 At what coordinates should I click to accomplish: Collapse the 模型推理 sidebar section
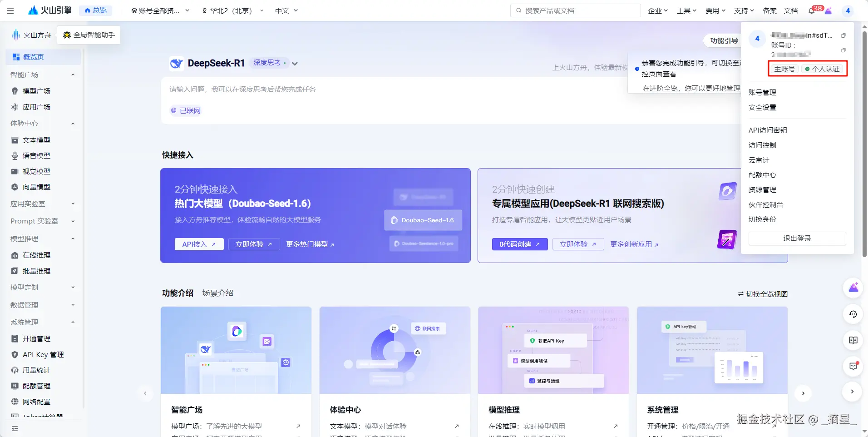(73, 238)
